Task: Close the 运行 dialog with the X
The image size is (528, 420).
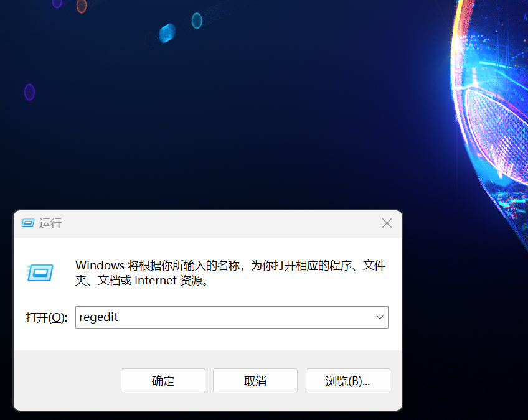Action: point(387,223)
